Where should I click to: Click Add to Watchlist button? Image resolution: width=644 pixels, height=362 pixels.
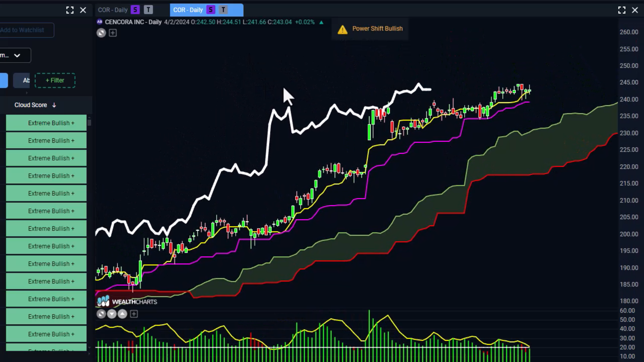[27, 30]
